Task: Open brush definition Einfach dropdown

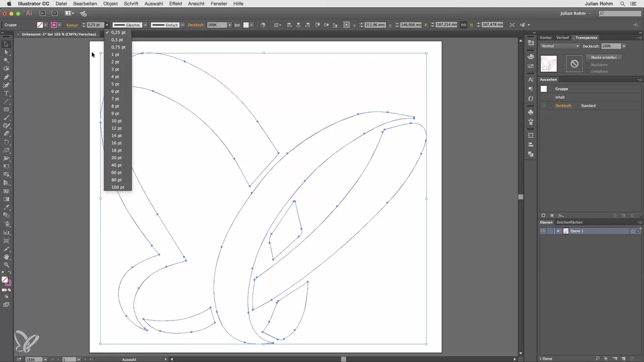Action: tap(182, 25)
